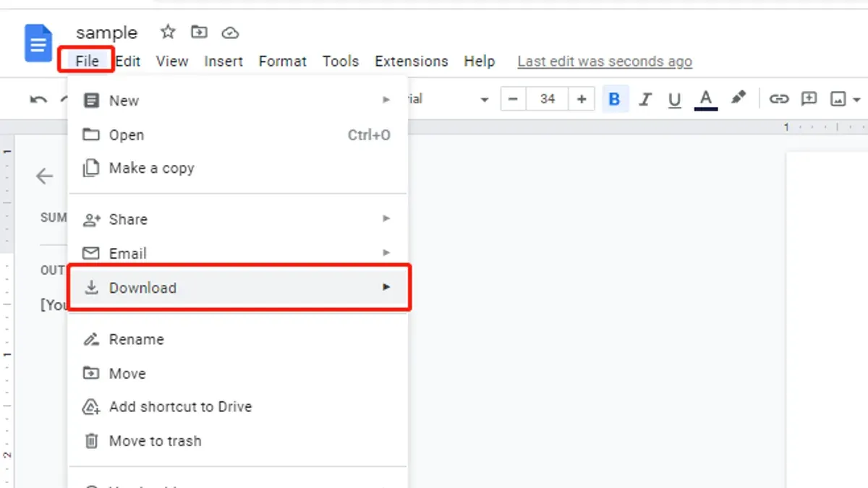Open the insert image dropdown arrow

point(856,100)
